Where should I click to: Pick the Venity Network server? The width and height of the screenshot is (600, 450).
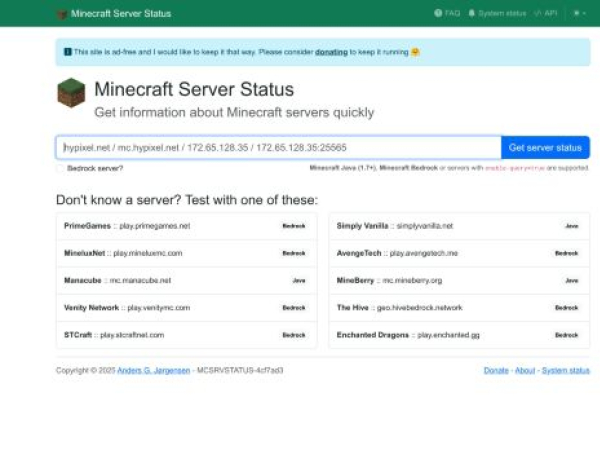coord(126,307)
